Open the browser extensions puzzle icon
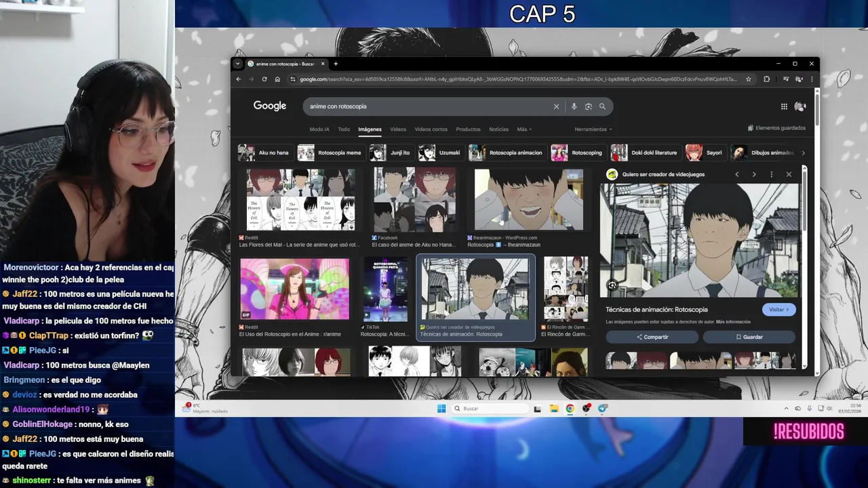 click(x=767, y=79)
